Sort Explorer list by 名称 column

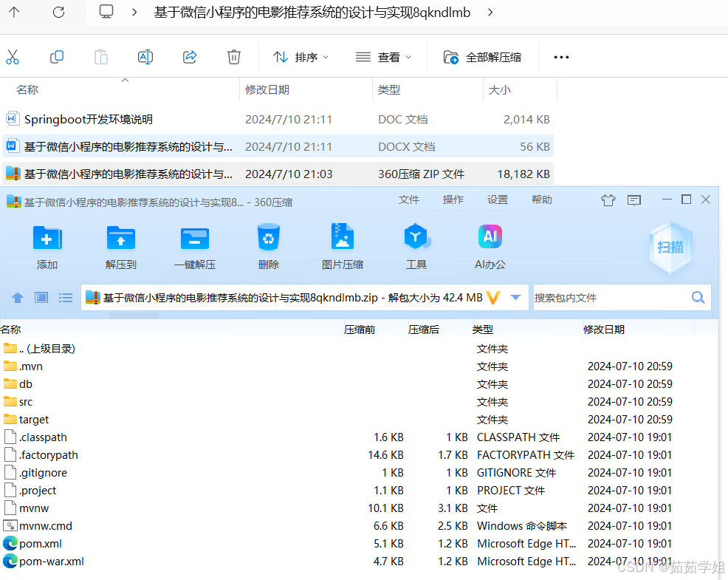tap(27, 89)
